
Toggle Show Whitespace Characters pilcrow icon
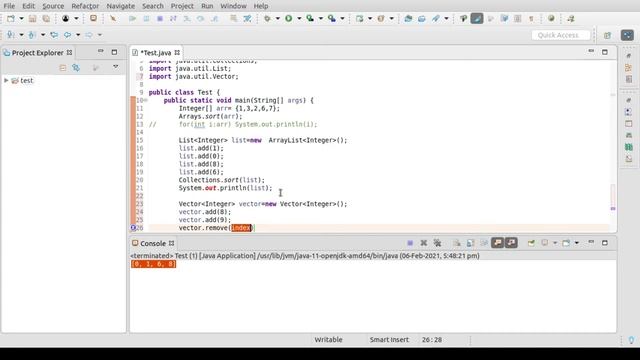coord(531,18)
